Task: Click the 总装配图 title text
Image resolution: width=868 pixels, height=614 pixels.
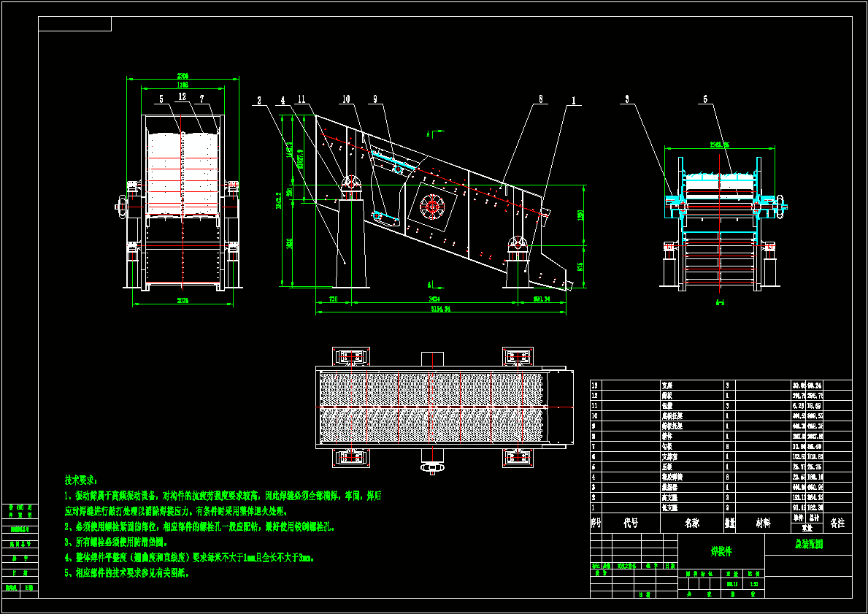Action: point(809,544)
